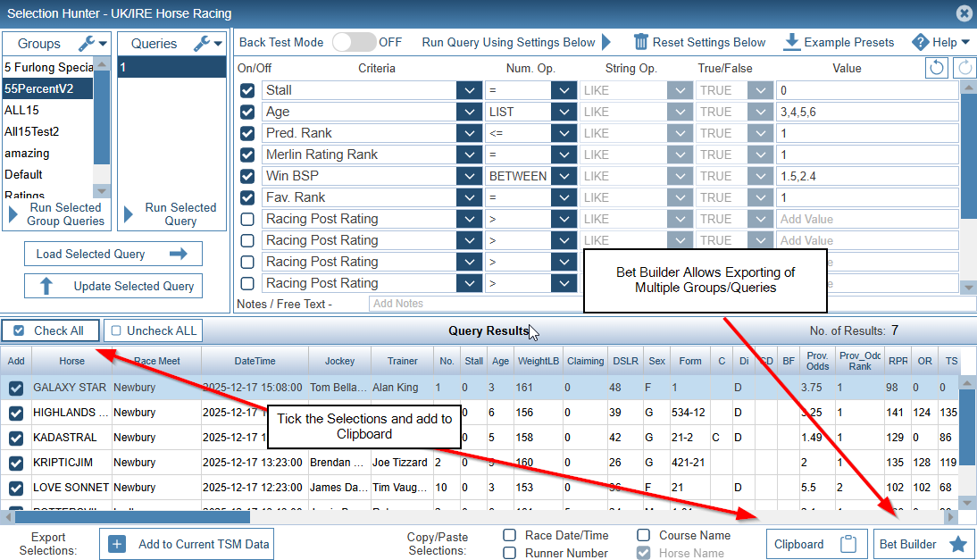Click Add to Current TSM Data

186,544
